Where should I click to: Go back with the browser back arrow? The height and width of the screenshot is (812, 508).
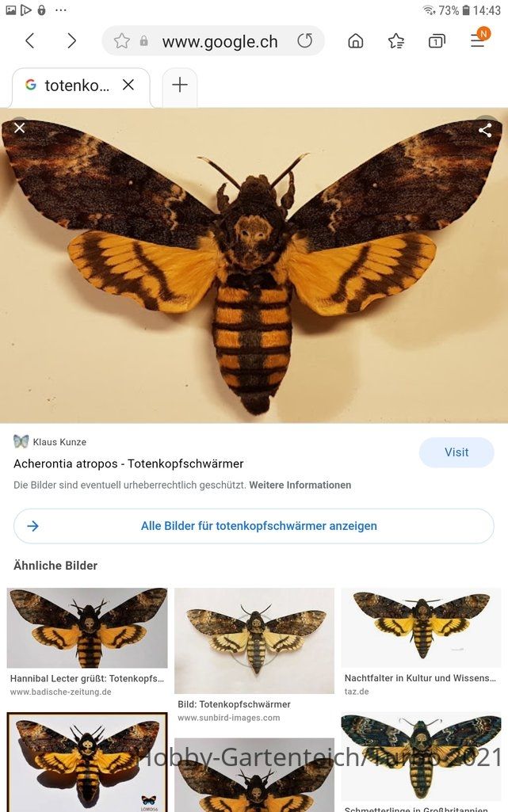30,41
